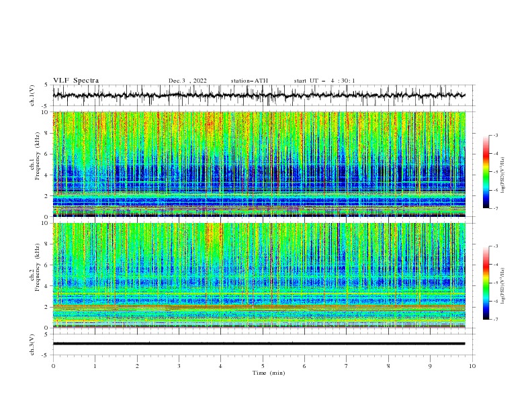
Task: Click the upper PSD color bar
Action: coord(486,172)
